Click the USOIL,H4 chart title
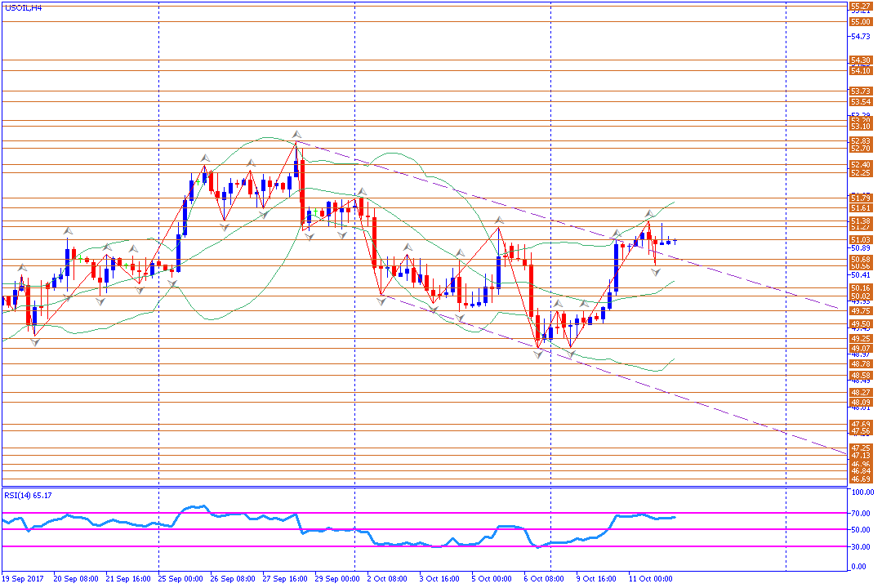Image resolution: width=882 pixels, height=588 pixels. pos(23,8)
